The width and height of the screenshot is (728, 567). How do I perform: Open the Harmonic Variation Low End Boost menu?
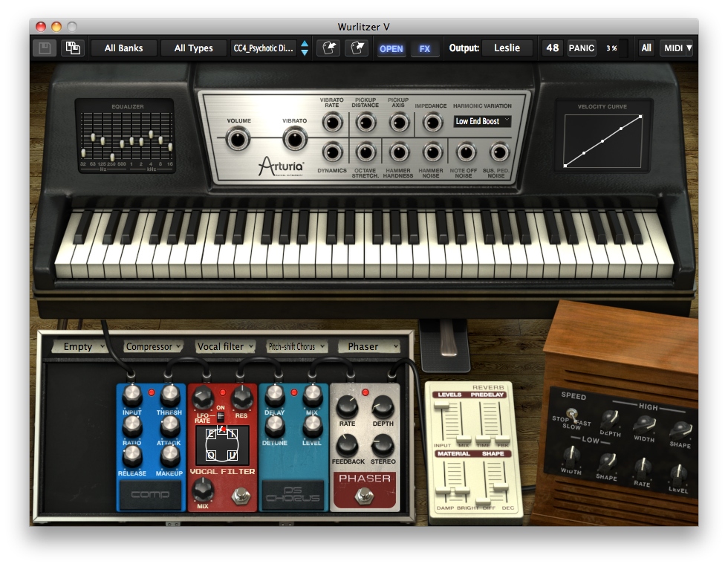[x=481, y=121]
